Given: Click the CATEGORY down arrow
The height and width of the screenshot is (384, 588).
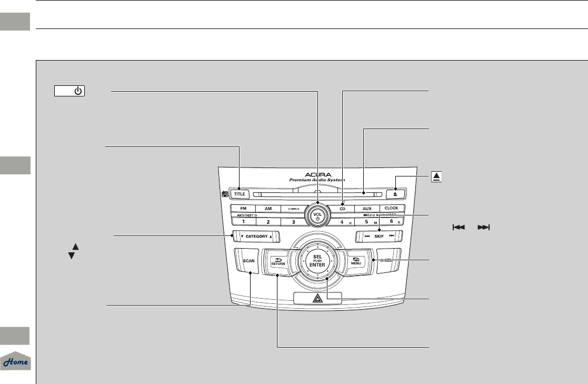Looking at the screenshot, I should click(242, 237).
